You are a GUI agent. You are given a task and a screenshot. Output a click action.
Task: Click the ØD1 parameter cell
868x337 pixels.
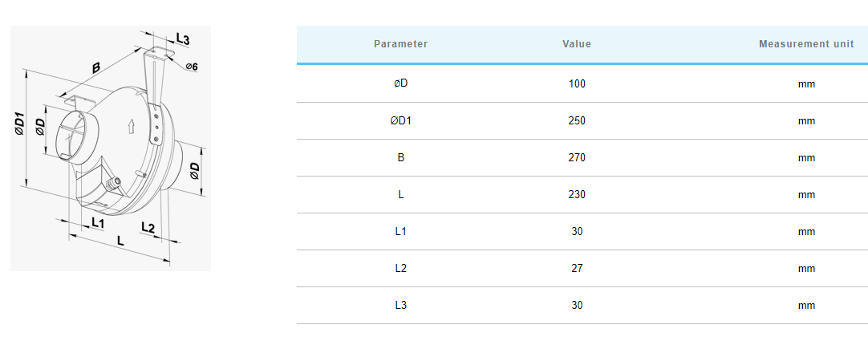[401, 121]
